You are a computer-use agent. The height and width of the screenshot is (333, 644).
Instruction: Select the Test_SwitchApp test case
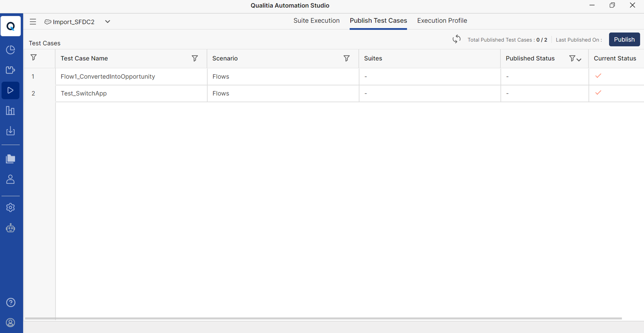pos(84,93)
